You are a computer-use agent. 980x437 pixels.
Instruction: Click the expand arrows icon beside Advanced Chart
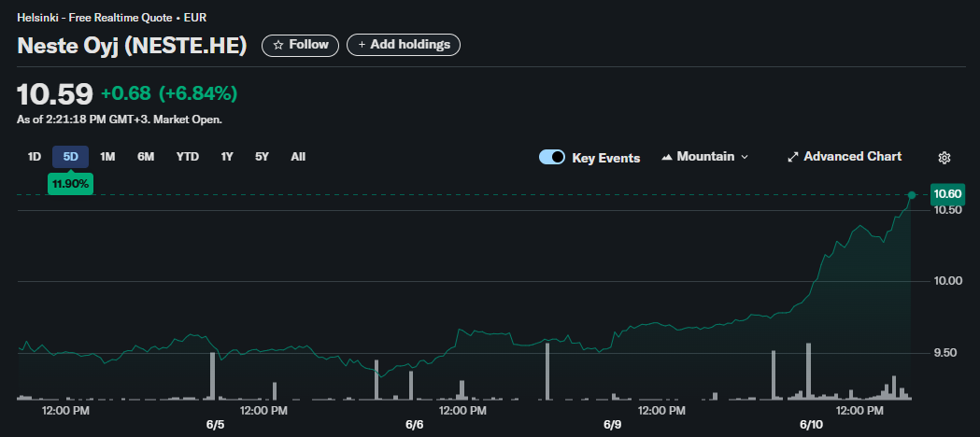(793, 157)
